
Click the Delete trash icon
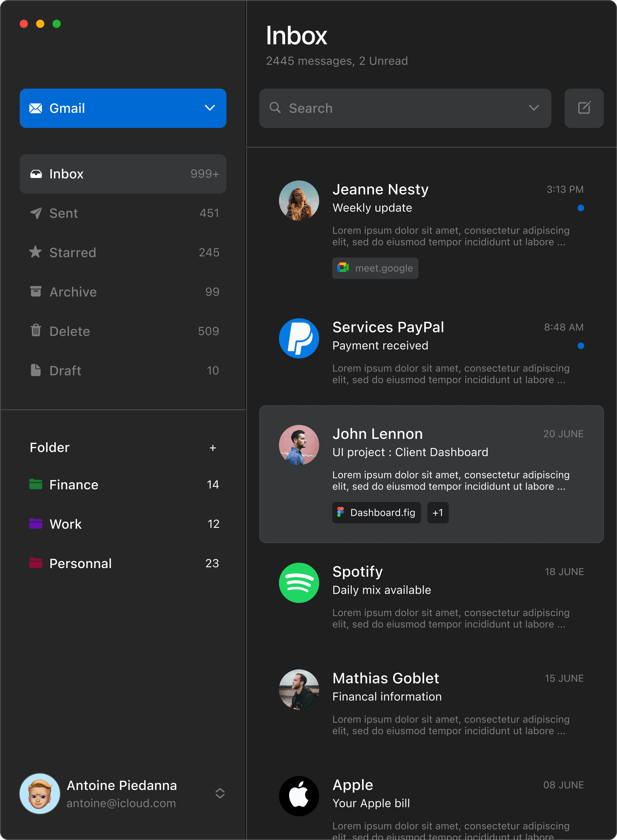pyautogui.click(x=36, y=331)
